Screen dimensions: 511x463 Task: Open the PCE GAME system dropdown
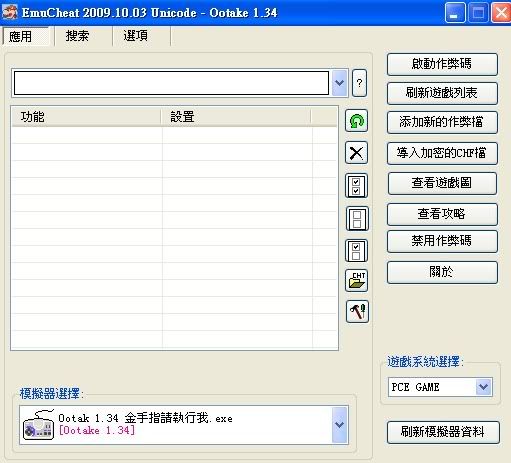[483, 387]
